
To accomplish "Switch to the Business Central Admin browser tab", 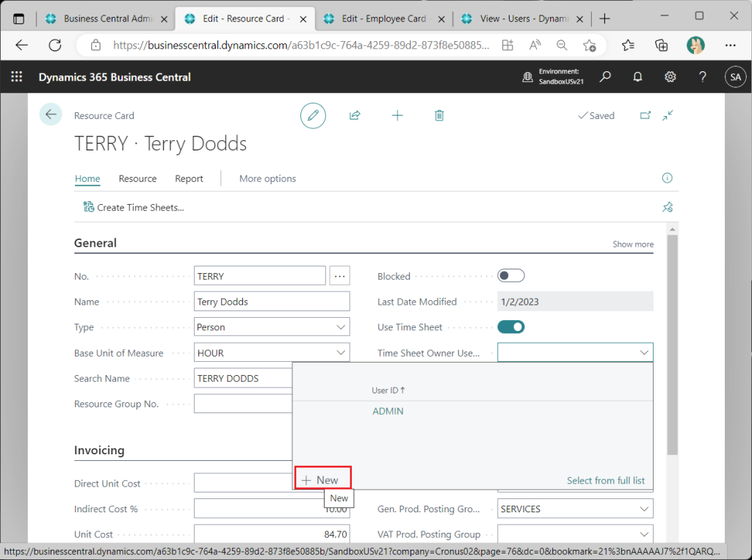I will tap(106, 18).
